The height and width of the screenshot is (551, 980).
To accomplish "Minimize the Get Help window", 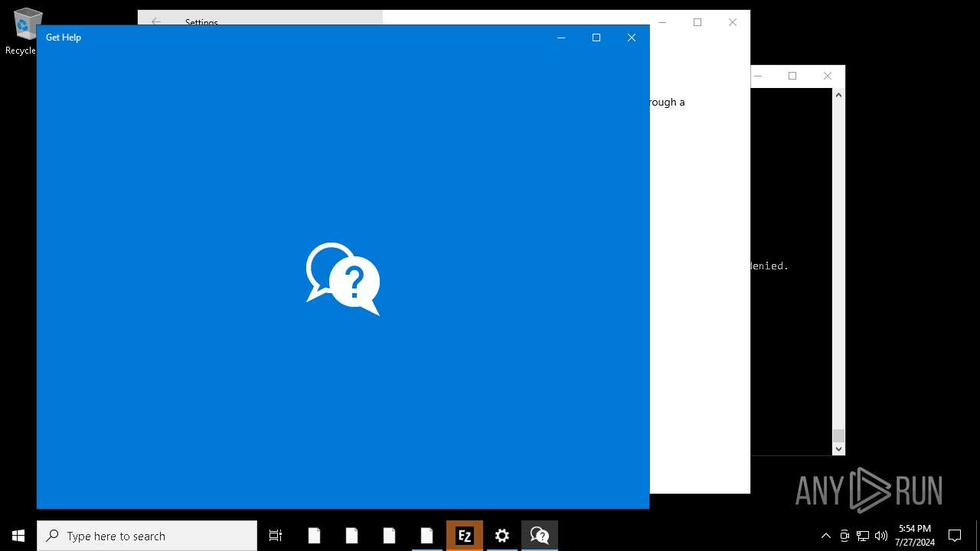I will [561, 37].
